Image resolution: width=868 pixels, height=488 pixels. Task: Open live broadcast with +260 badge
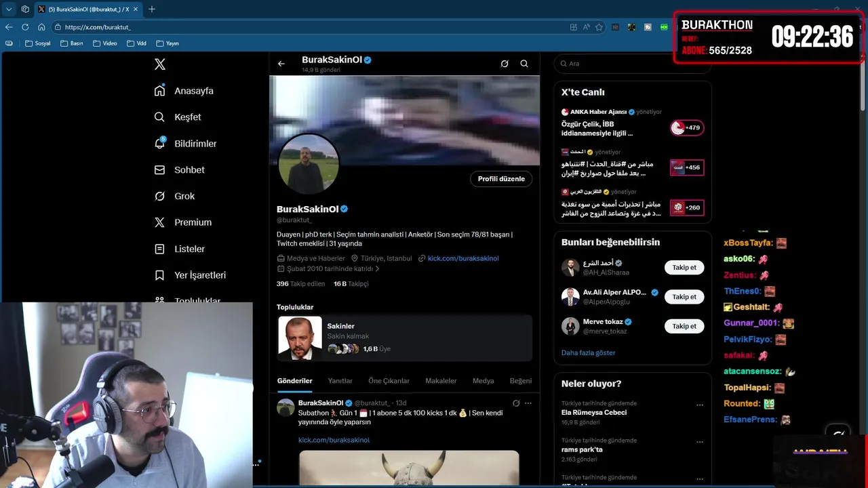coord(687,207)
